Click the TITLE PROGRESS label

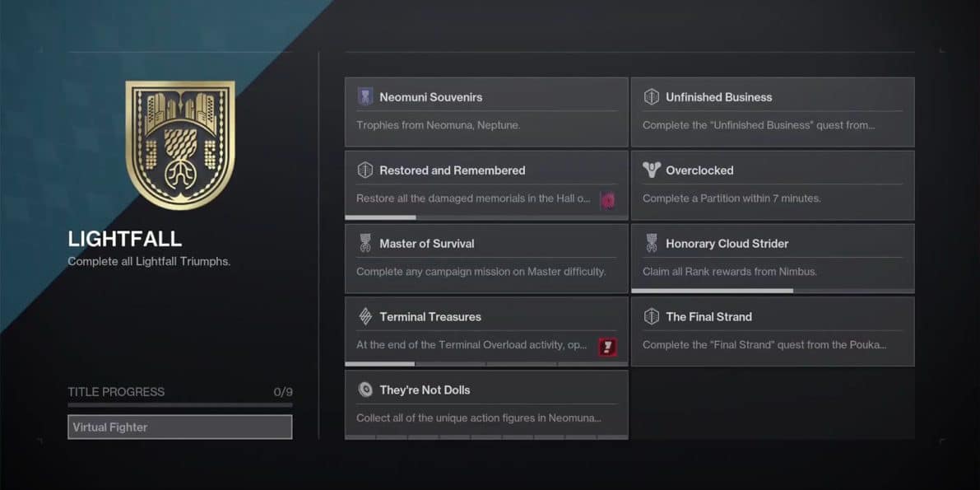click(116, 392)
